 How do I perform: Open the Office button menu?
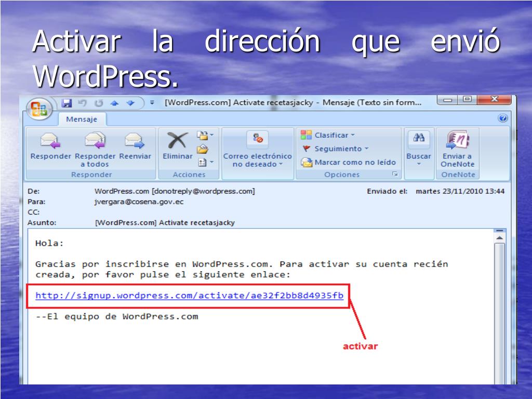(39, 109)
